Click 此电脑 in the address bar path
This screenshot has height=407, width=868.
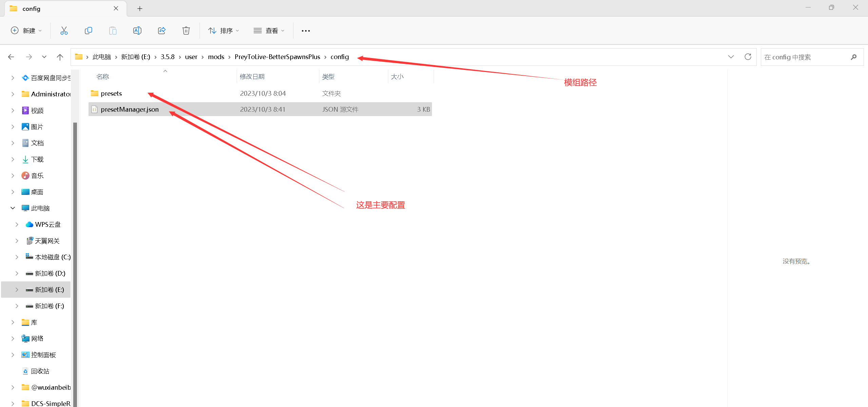click(102, 57)
